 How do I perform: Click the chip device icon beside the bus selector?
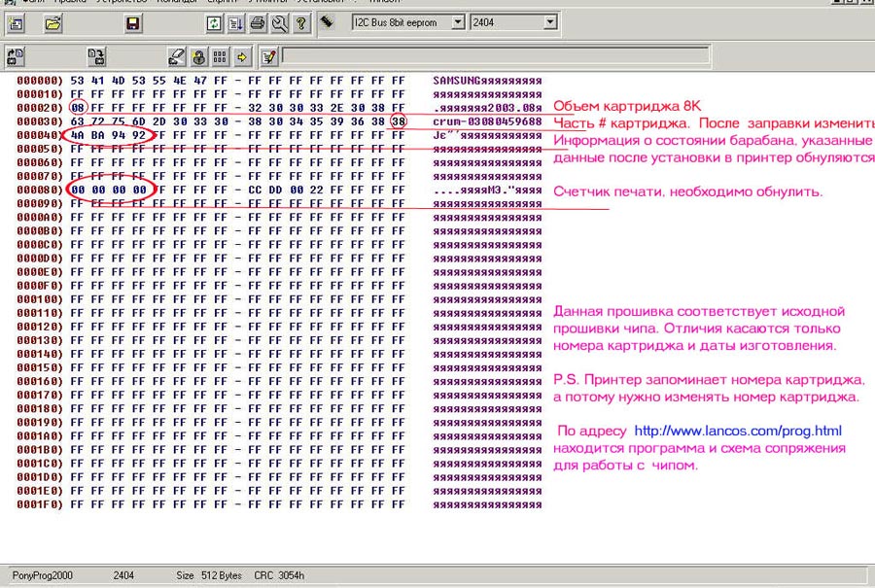pyautogui.click(x=327, y=22)
